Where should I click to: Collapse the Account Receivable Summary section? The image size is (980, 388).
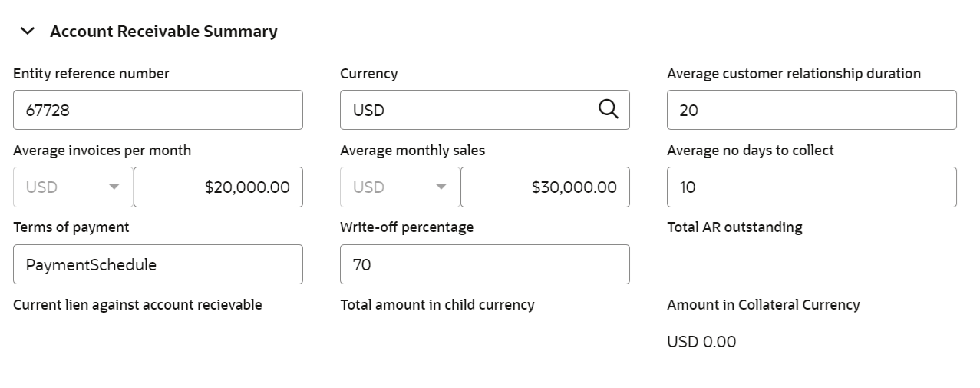click(x=28, y=32)
